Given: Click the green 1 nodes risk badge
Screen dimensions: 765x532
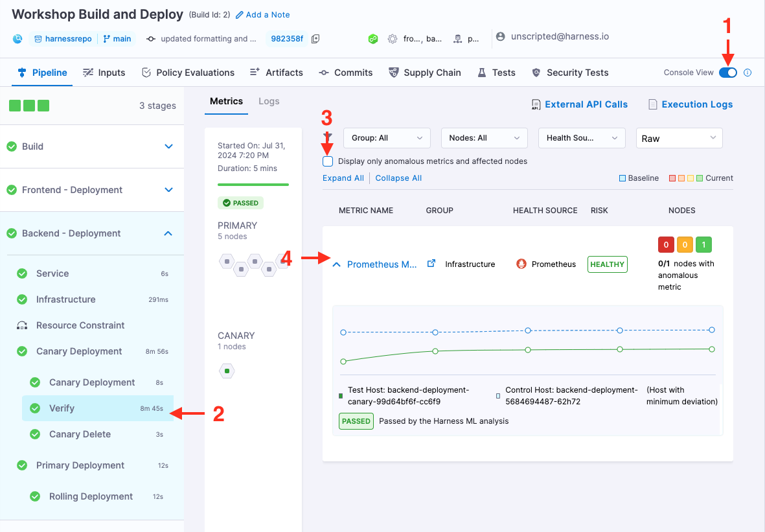Looking at the screenshot, I should (x=703, y=244).
